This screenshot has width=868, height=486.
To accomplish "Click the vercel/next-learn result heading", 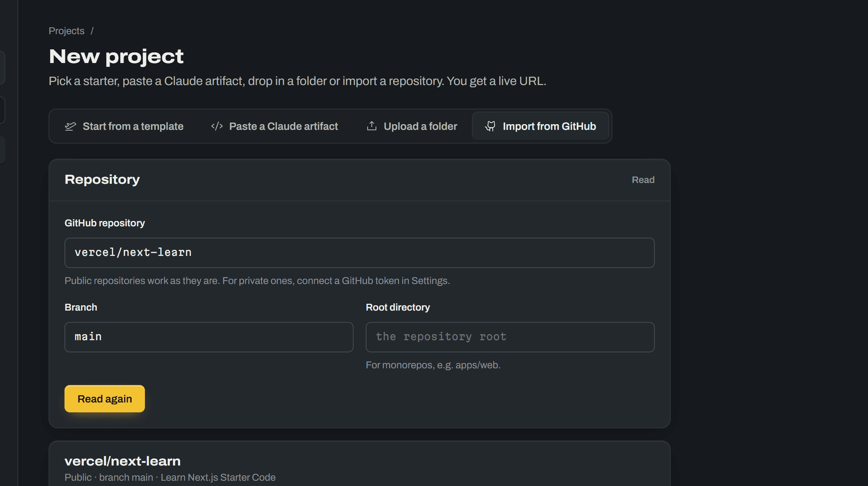I will point(123,461).
